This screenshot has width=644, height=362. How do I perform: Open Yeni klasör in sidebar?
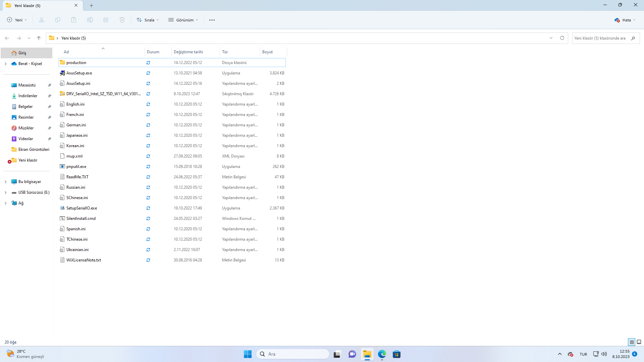26,160
